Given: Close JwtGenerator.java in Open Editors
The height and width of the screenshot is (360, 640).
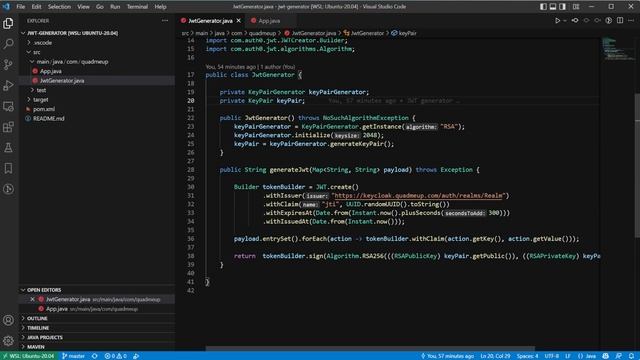Looking at the screenshot, I should point(32,299).
